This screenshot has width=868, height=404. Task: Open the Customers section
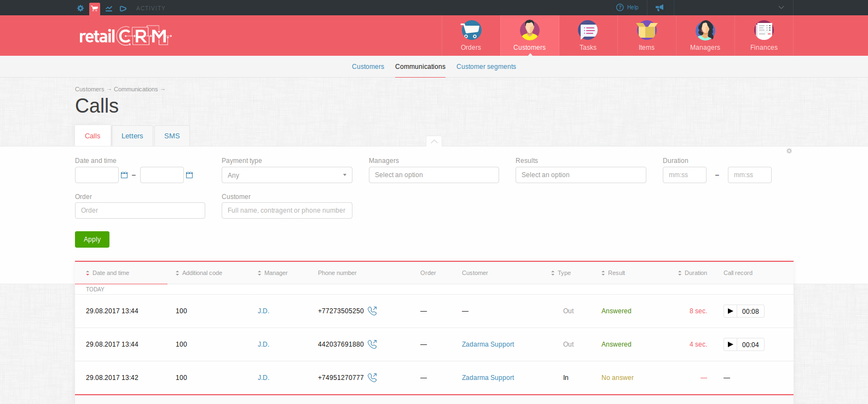(529, 36)
